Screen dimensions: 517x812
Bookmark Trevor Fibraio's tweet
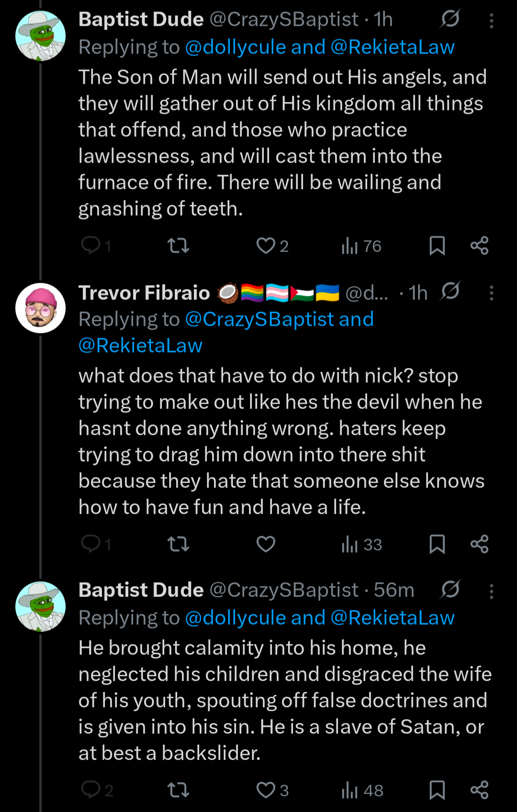point(437,544)
